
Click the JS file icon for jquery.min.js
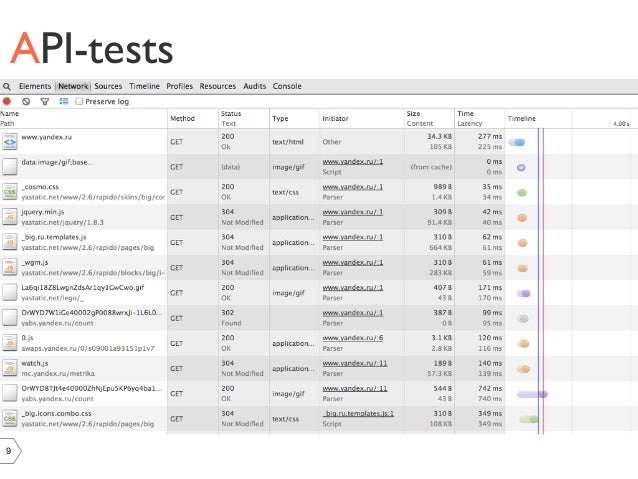pyautogui.click(x=10, y=217)
